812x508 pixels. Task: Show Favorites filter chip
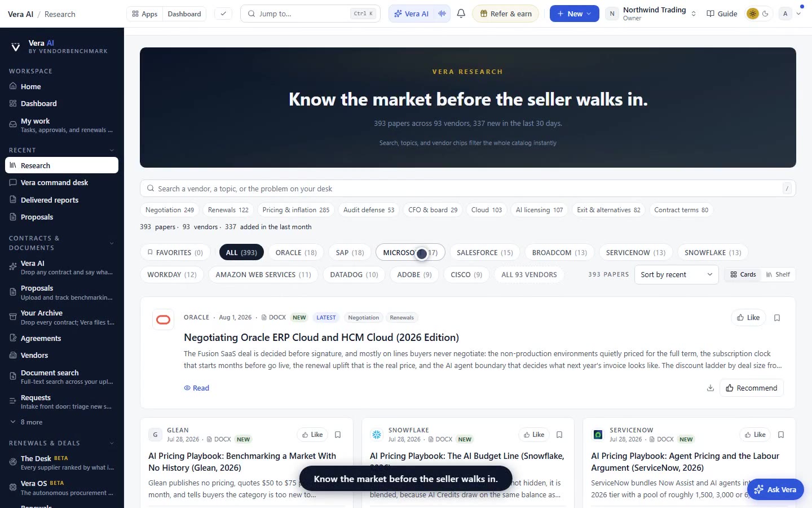[x=175, y=252]
